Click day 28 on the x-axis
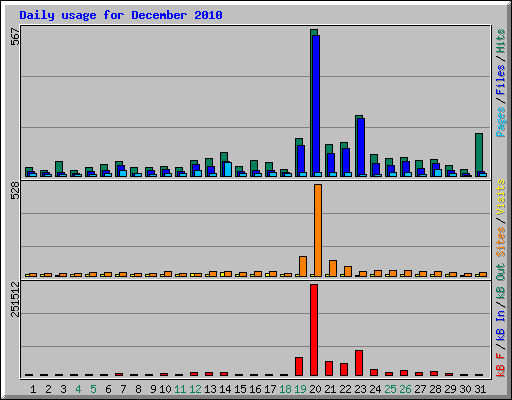Viewport: 512px width, 400px height. pos(435,389)
